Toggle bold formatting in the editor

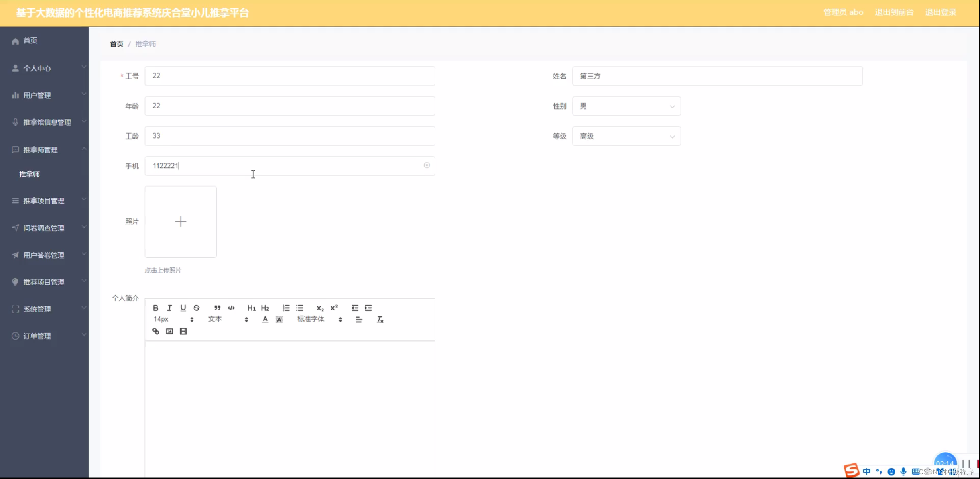pos(156,308)
